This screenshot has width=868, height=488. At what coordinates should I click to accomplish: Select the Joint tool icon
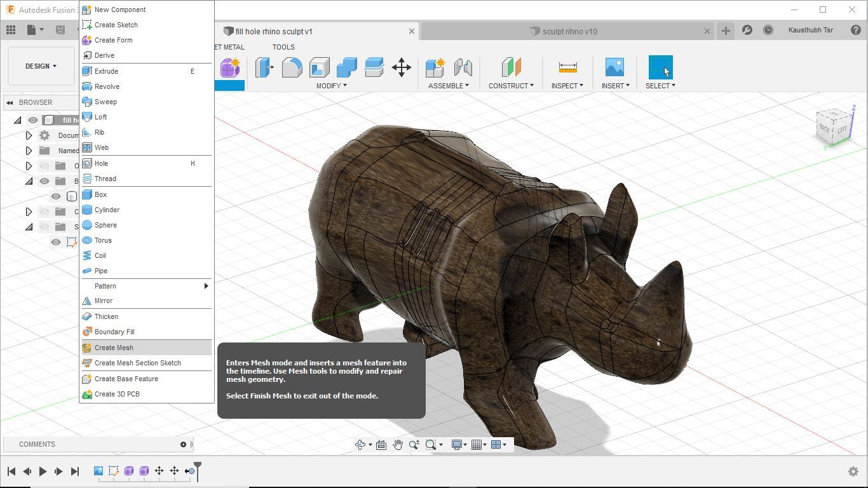click(x=463, y=67)
